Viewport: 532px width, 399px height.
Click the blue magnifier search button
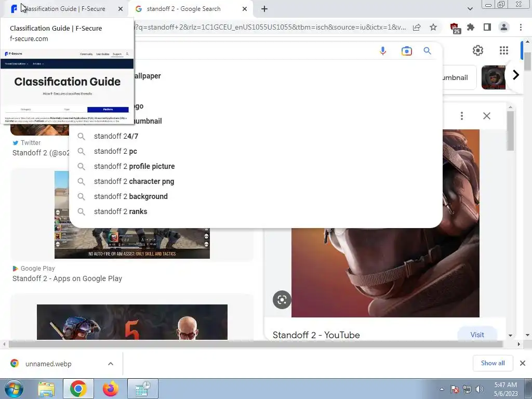[x=427, y=51]
